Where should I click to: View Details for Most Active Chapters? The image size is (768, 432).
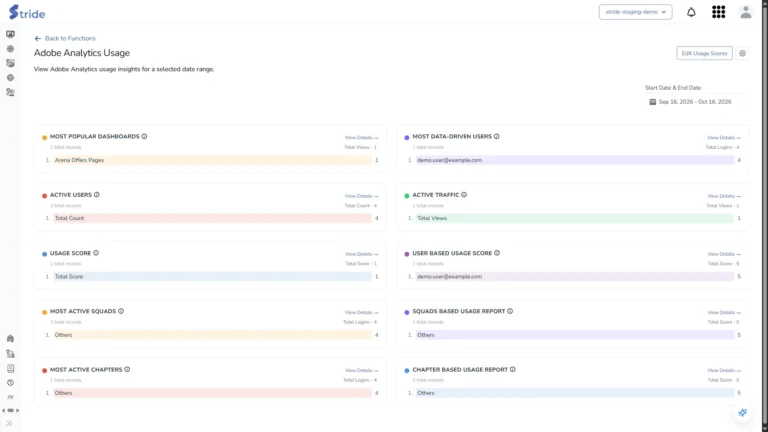click(361, 371)
